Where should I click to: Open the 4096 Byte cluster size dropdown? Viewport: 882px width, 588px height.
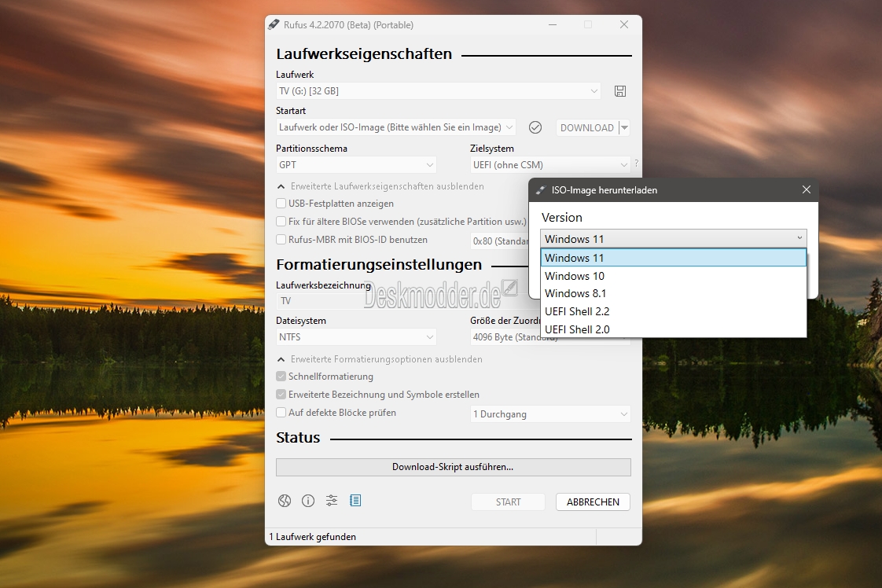coord(505,337)
